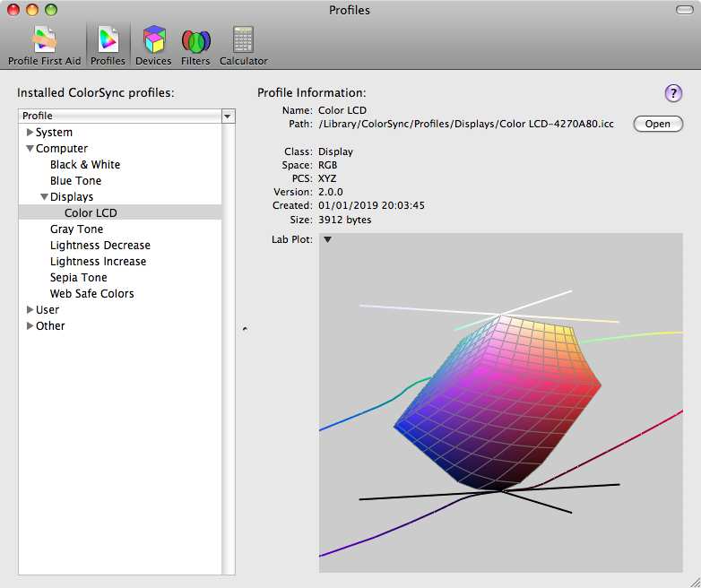The height and width of the screenshot is (588, 701).
Task: Expand the User profiles group
Action: click(x=30, y=309)
